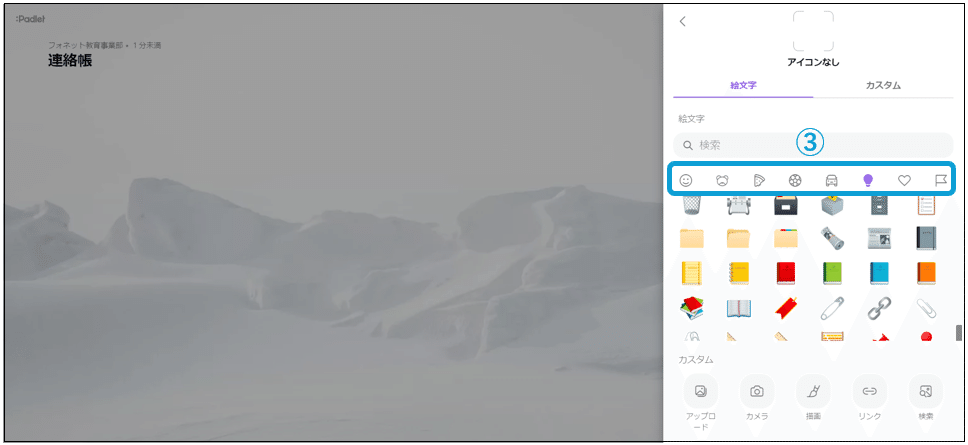Go back using the left chevron arrow
The image size is (968, 445).
[682, 21]
